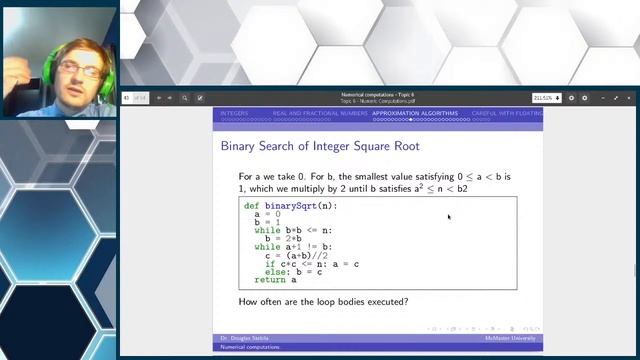The width and height of the screenshot is (640, 360).
Task: Click the annotate/edit icon in toolbar
Action: pos(200,98)
